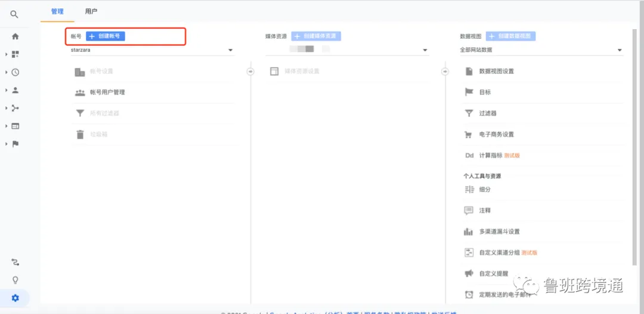Image resolution: width=644 pixels, height=314 pixels.
Task: Open 垃圾箱 link
Action: tap(98, 134)
